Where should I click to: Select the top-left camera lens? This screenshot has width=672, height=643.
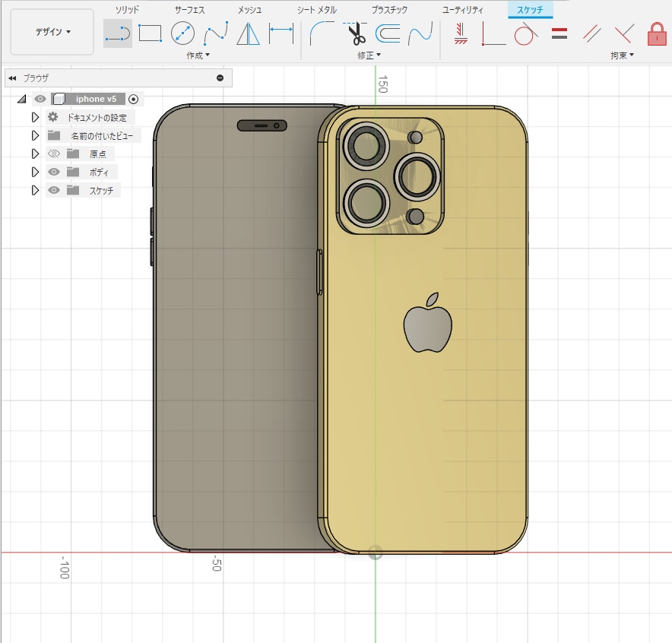pyautogui.click(x=366, y=146)
